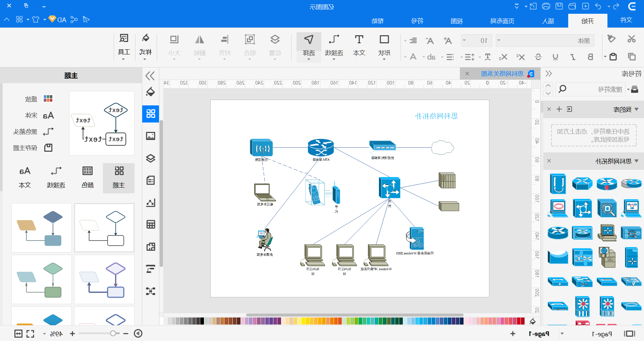The height and width of the screenshot is (341, 644).
Task: Select the cloud shape on the canvas
Action: click(442, 147)
